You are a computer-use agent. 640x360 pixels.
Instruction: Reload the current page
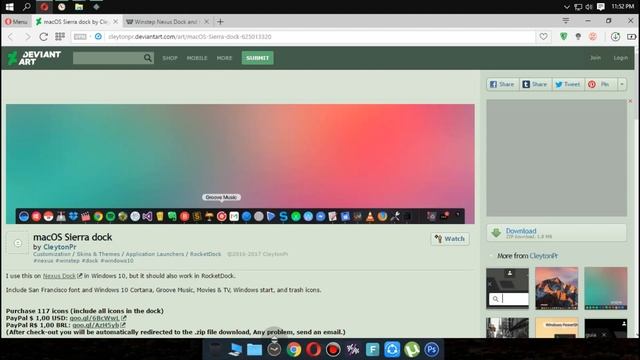click(43, 37)
